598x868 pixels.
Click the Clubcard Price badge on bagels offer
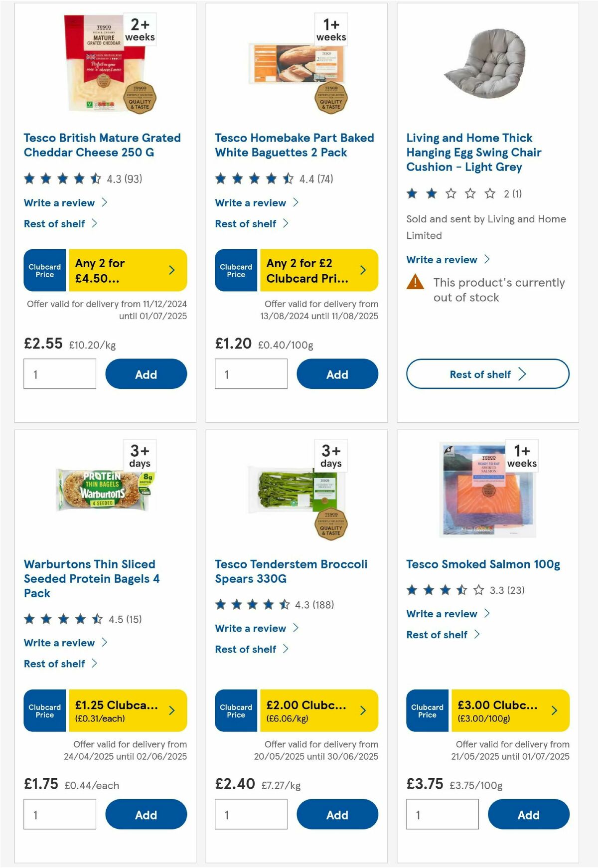[x=44, y=711]
